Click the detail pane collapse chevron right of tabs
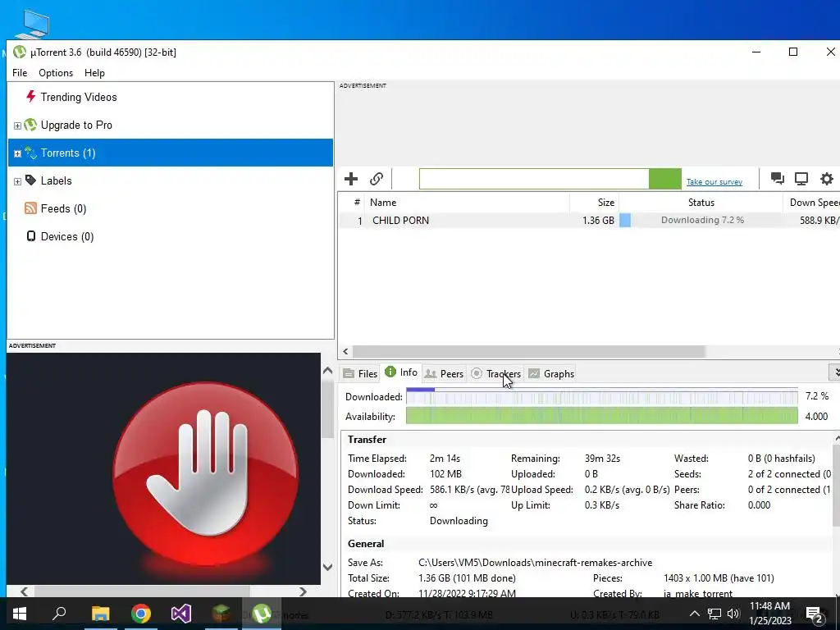Screen dimensions: 840x630 [835, 372]
